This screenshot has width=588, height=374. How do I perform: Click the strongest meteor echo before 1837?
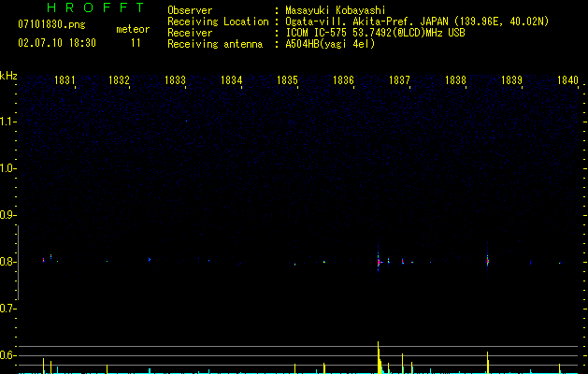pyautogui.click(x=379, y=262)
